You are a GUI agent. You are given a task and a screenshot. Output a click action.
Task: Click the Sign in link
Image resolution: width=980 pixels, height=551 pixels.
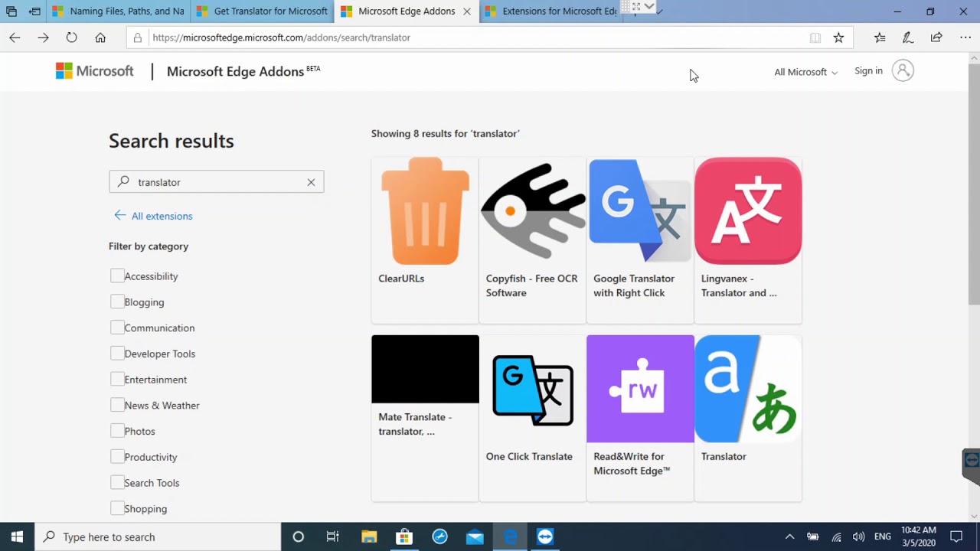(868, 70)
